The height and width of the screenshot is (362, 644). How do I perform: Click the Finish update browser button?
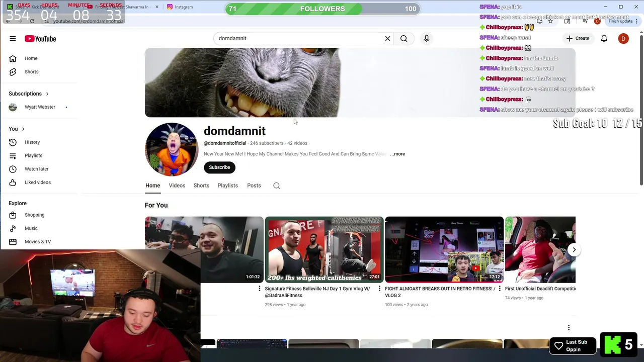[623, 21]
